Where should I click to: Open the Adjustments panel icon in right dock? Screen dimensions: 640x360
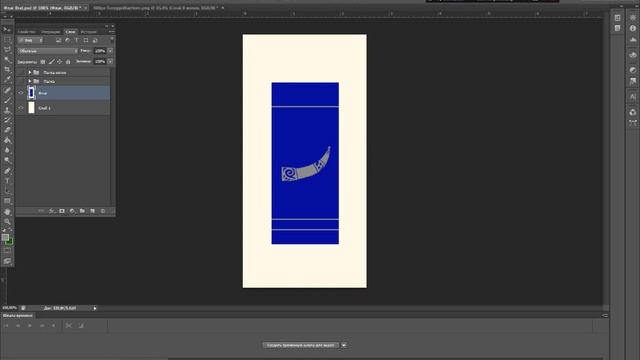pos(633,70)
